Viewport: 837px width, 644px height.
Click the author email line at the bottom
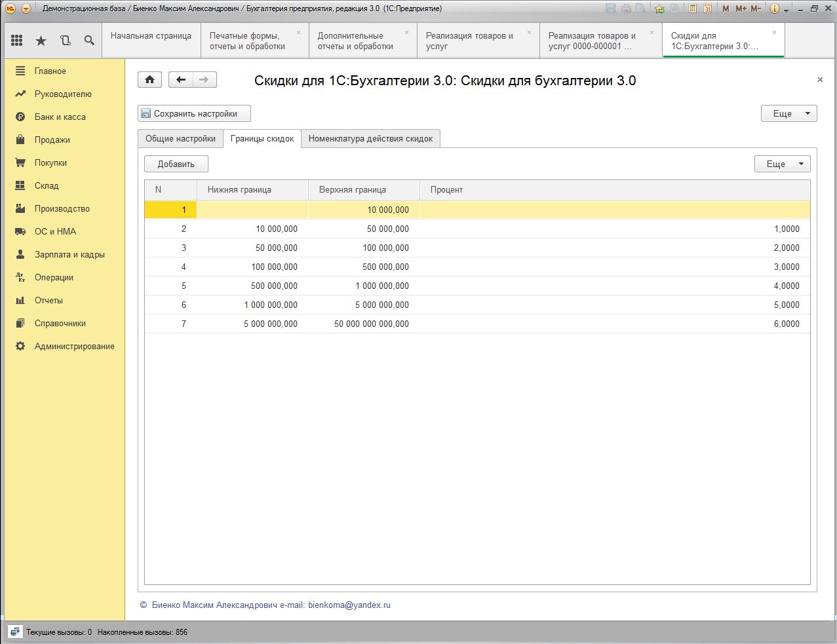(265, 605)
